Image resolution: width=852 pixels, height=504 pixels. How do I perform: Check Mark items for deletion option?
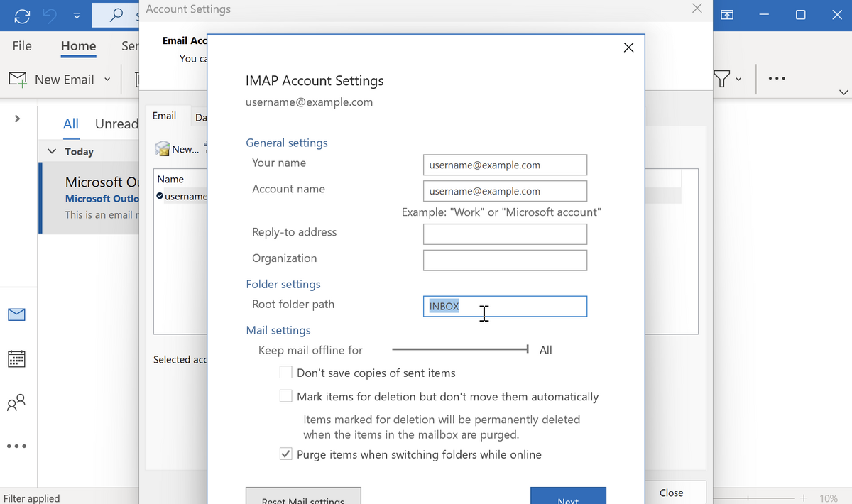tap(286, 396)
